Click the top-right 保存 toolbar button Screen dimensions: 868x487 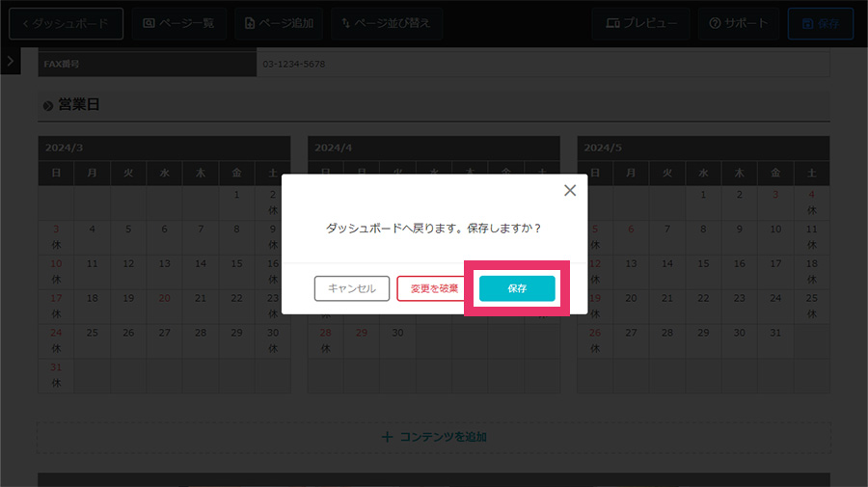tap(821, 23)
